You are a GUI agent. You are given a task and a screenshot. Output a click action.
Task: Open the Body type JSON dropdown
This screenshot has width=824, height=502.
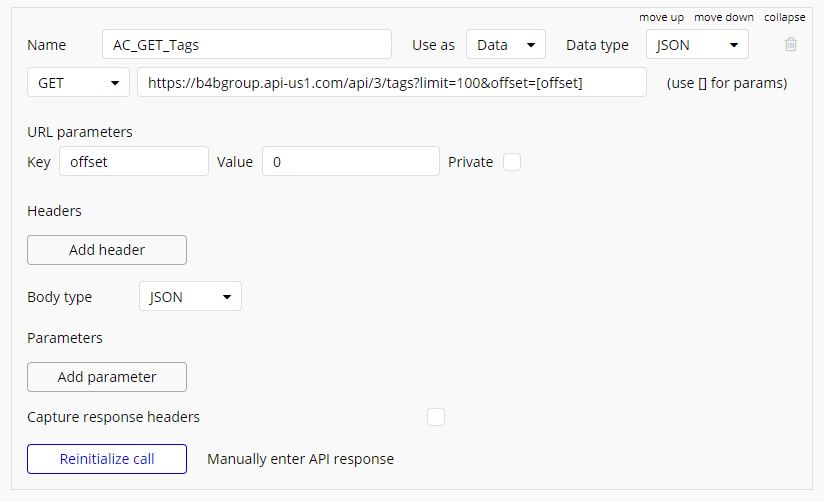point(190,297)
